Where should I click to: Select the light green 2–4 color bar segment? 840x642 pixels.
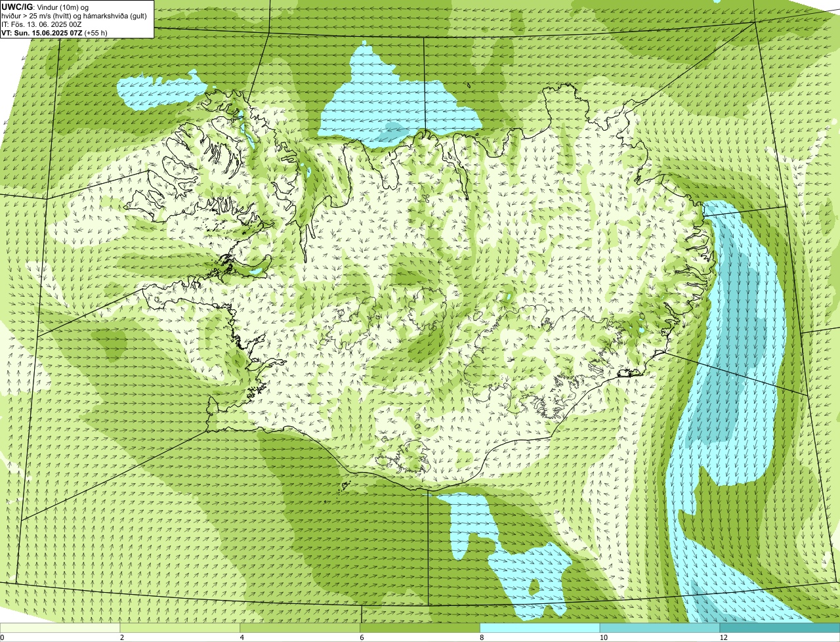point(180,628)
